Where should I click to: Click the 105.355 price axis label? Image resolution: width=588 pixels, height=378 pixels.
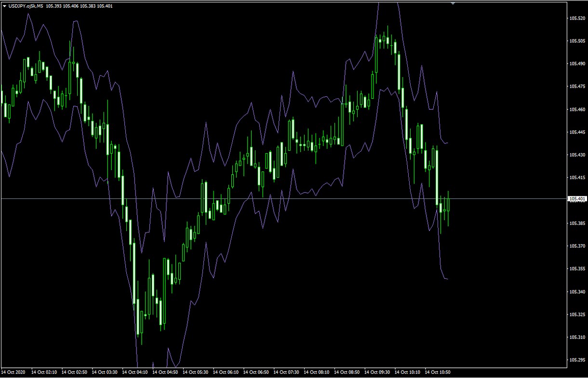coord(577,269)
